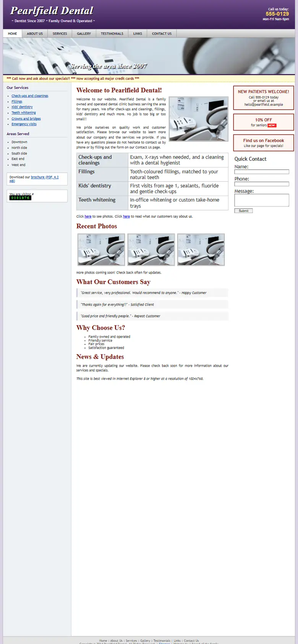The height and width of the screenshot is (644, 298).
Task: Open CONTACT US in the main navigation bar
Action: 162,34
